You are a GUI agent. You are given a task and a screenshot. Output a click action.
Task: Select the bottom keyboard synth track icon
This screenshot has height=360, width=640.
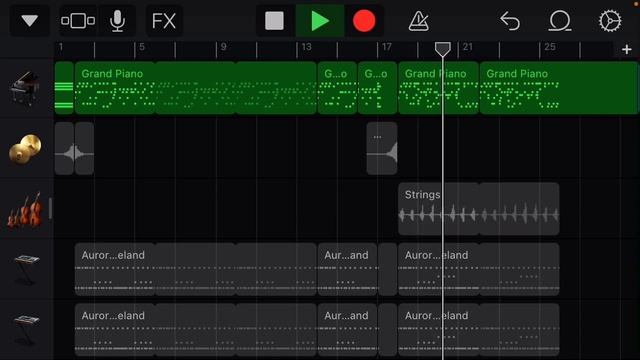(25, 330)
